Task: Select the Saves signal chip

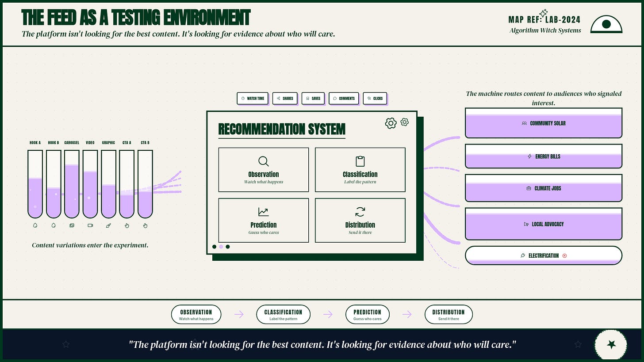Action: tap(313, 99)
